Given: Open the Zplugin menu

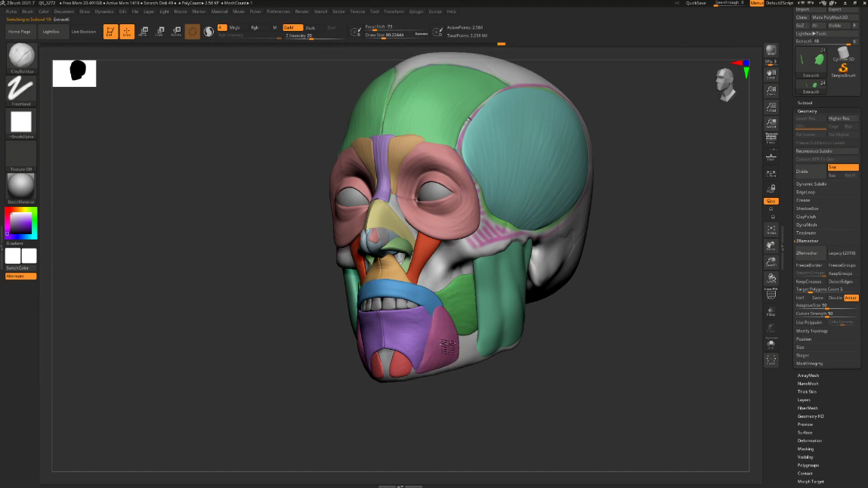Looking at the screenshot, I should [415, 11].
